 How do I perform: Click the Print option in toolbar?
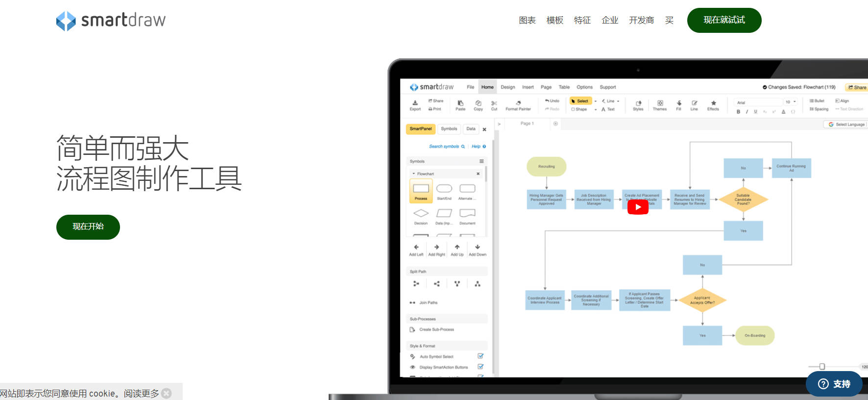click(434, 109)
